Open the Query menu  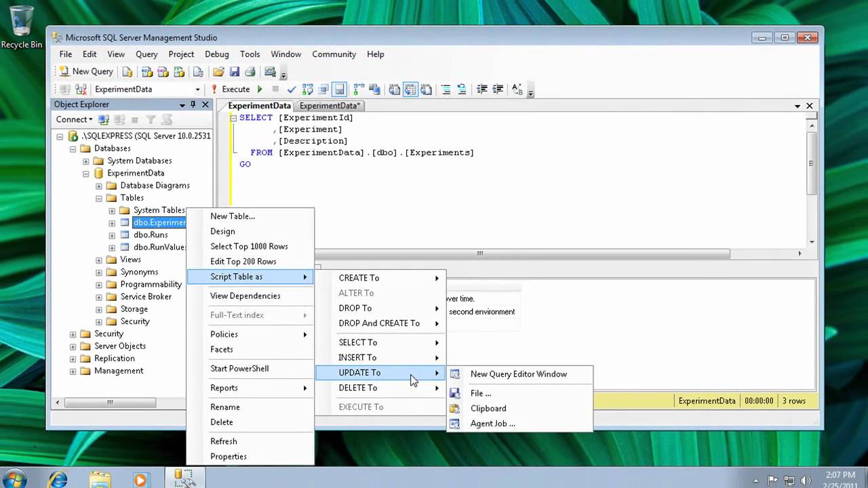tap(146, 54)
